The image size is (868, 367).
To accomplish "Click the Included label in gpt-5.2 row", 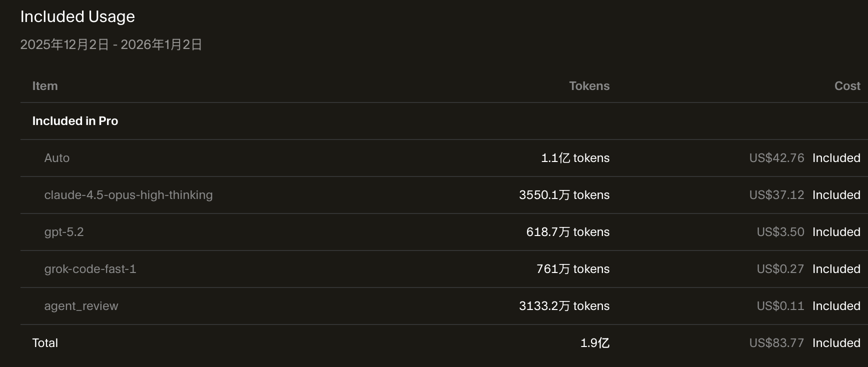I will pyautogui.click(x=836, y=232).
